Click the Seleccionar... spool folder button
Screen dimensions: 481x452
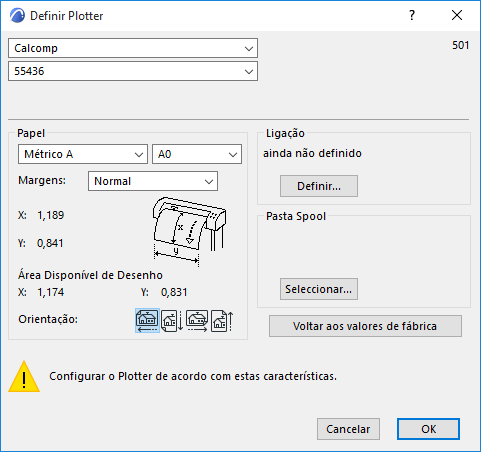tap(319, 289)
